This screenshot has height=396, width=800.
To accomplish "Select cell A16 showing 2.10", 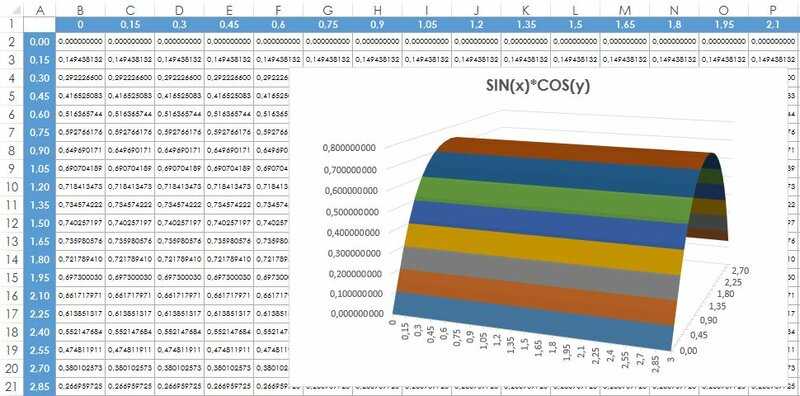I will (40, 296).
